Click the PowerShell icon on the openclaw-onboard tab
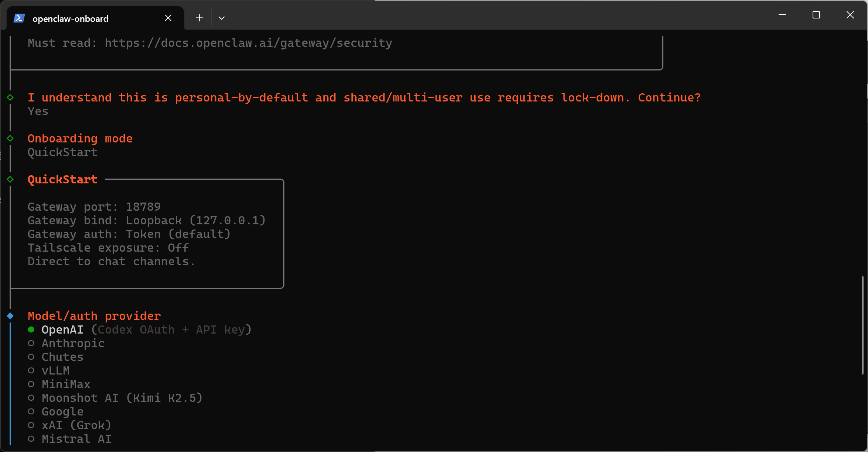The image size is (868, 452). (x=19, y=18)
